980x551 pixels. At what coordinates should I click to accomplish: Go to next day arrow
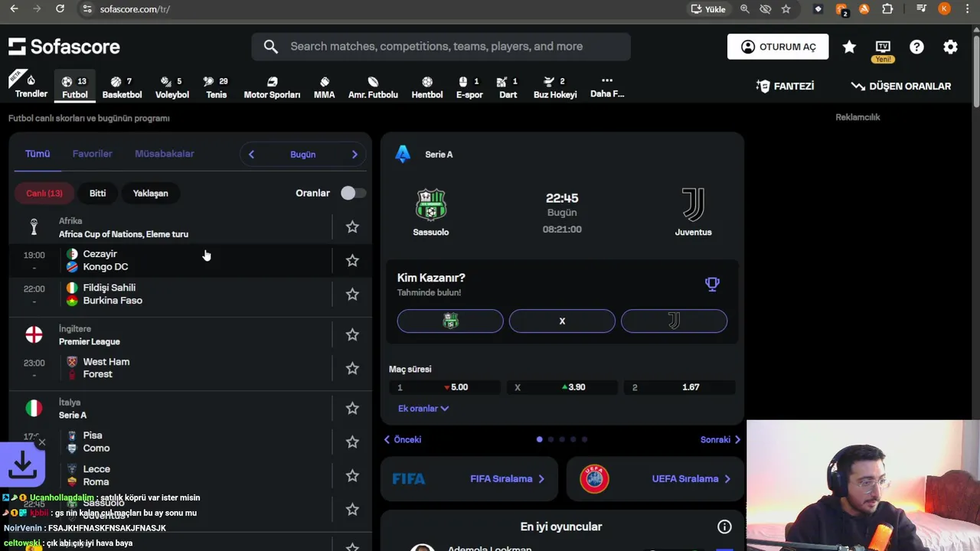354,155
